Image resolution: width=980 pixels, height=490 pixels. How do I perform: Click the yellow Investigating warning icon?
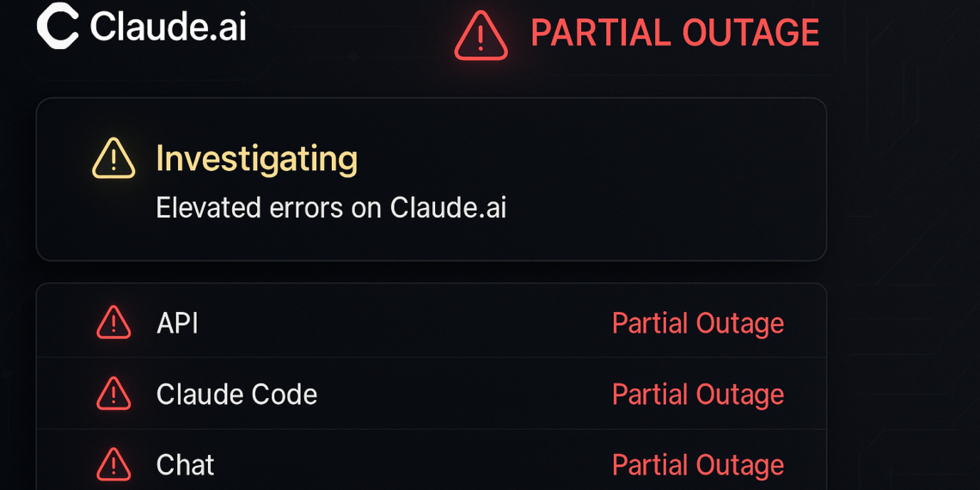click(x=113, y=159)
